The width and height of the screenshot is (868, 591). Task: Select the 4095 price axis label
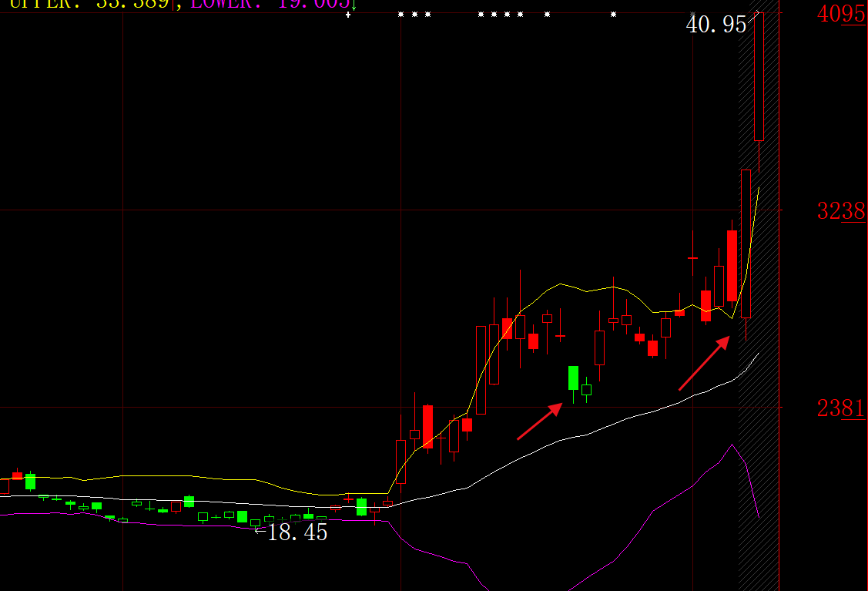pyautogui.click(x=841, y=13)
